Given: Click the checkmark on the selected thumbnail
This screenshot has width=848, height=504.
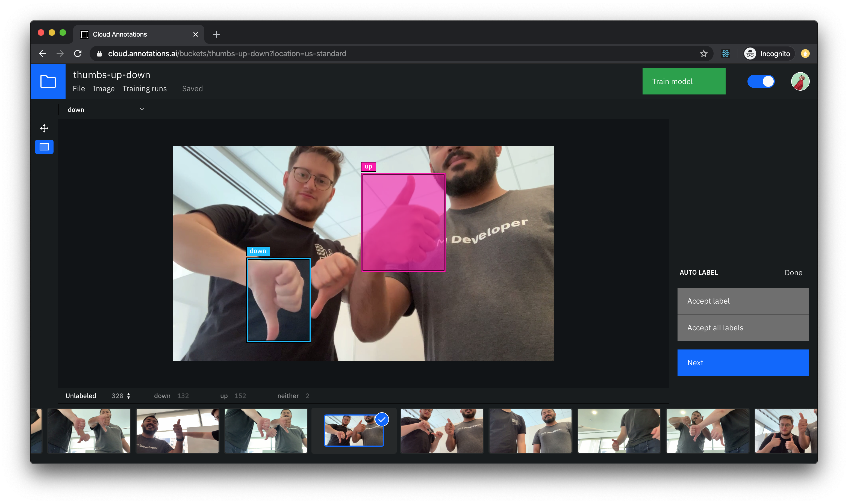Looking at the screenshot, I should pyautogui.click(x=382, y=419).
